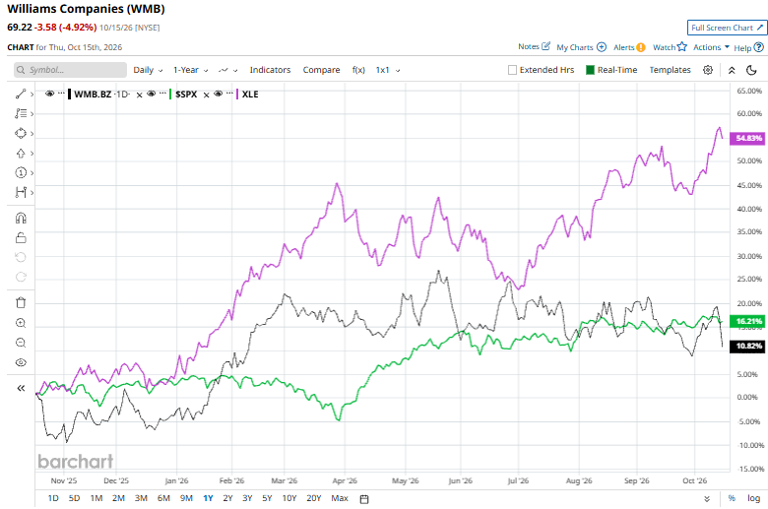
Task: Collapse header with double-up arrows icon
Action: [732, 71]
